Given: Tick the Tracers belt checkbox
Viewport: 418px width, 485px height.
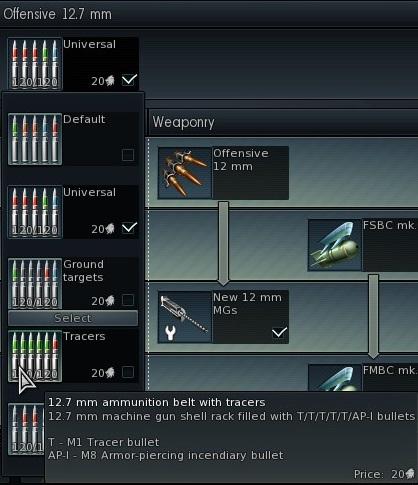Looking at the screenshot, I should click(128, 372).
